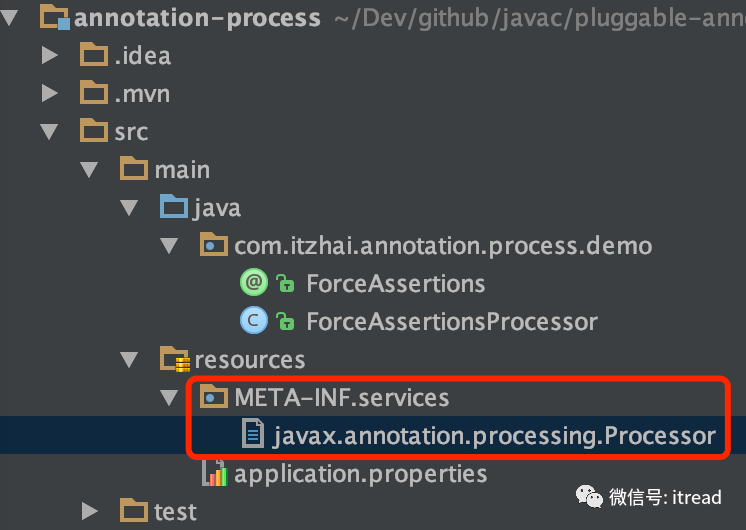Click the resources folder icon
The width and height of the screenshot is (746, 530).
point(175,359)
